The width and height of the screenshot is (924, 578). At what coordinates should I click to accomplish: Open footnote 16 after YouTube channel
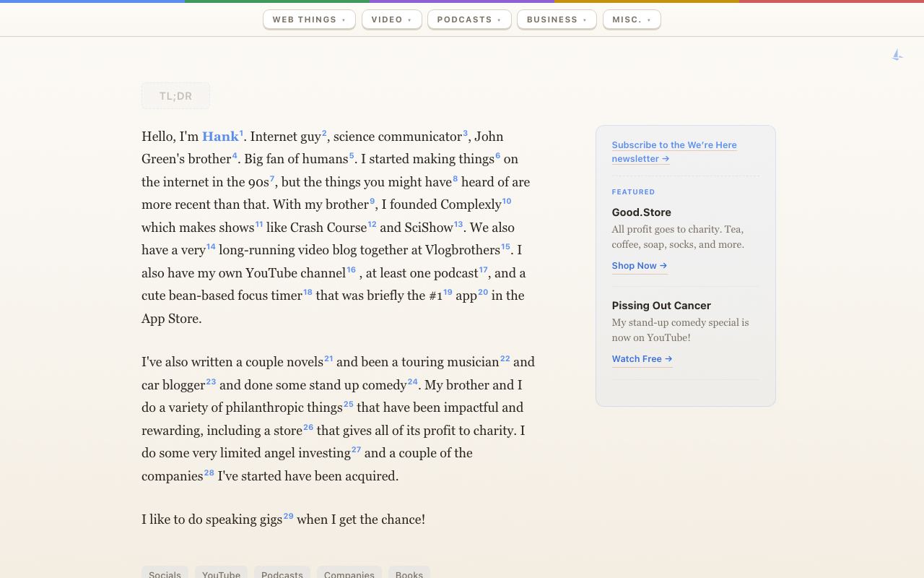point(351,269)
